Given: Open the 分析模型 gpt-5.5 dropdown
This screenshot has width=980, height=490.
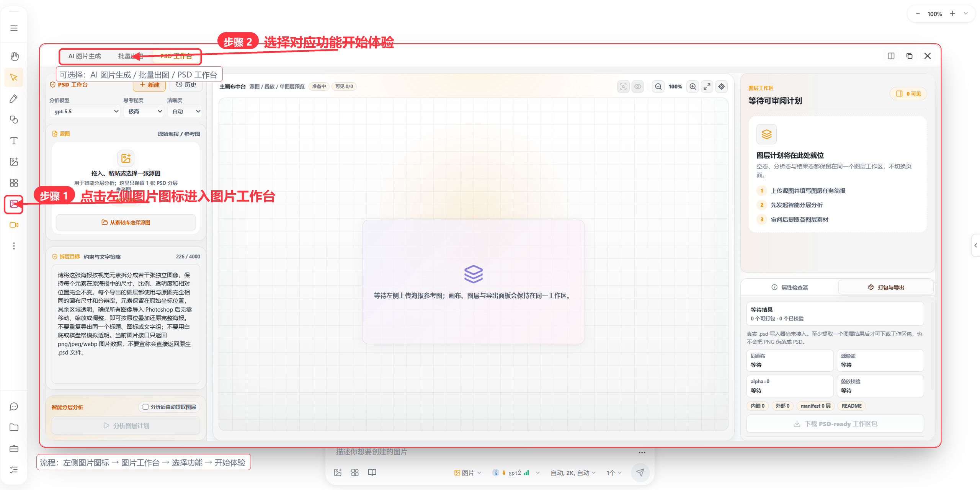Looking at the screenshot, I should coord(85,111).
